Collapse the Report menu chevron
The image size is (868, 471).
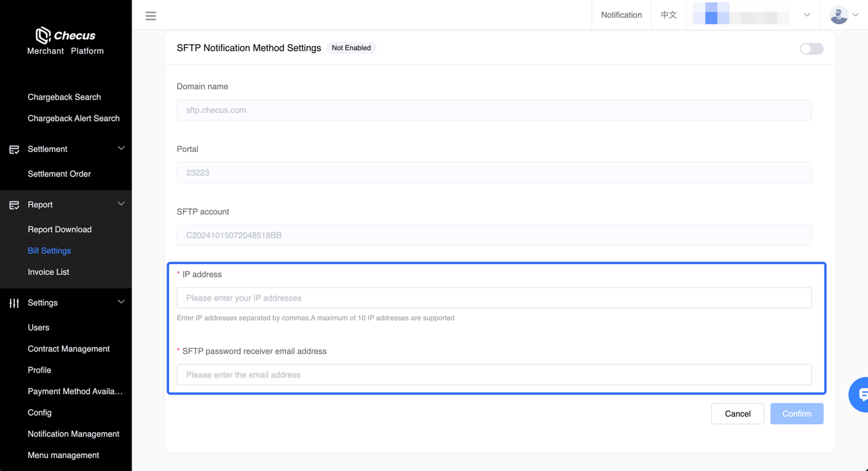[x=121, y=204]
